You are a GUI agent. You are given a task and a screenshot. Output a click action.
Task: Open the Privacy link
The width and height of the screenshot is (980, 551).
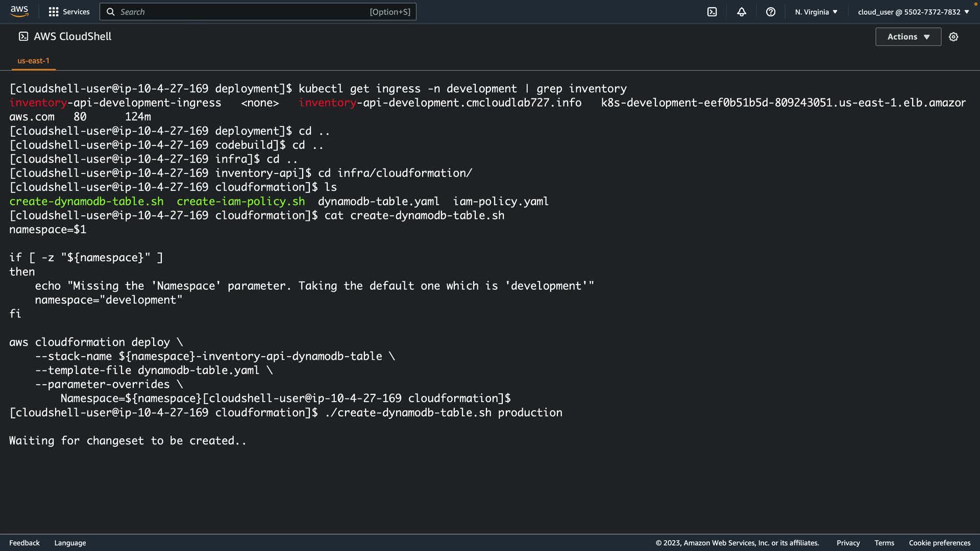[848, 543]
